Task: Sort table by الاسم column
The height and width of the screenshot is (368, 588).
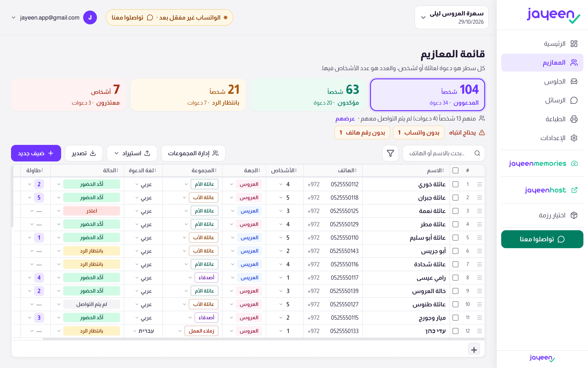Action: click(436, 170)
